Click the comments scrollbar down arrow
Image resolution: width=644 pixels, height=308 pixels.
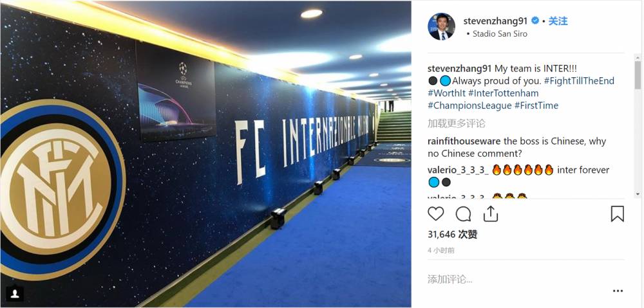click(638, 194)
